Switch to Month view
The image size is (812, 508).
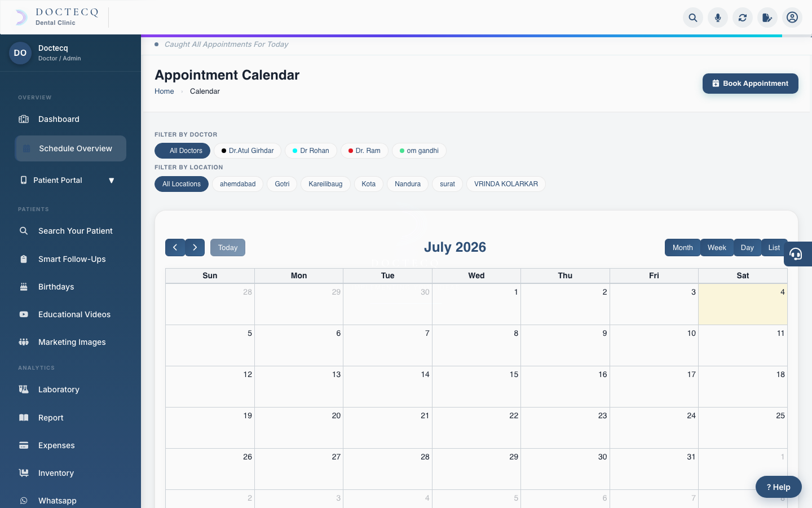pyautogui.click(x=682, y=247)
